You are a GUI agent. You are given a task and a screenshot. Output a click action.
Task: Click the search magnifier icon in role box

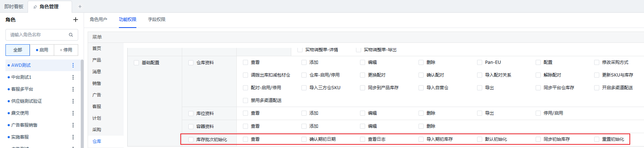coord(71,35)
